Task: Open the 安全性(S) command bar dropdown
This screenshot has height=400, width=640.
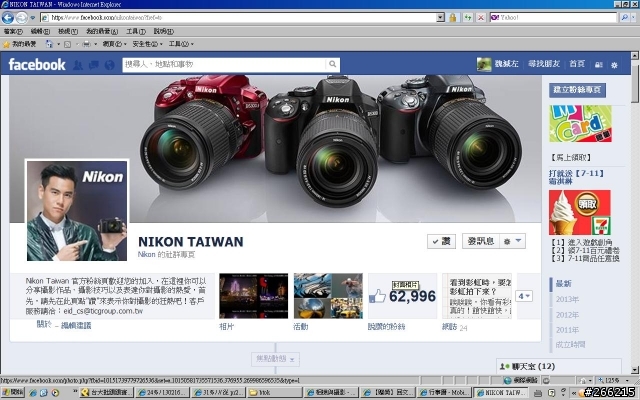Action: (147, 44)
